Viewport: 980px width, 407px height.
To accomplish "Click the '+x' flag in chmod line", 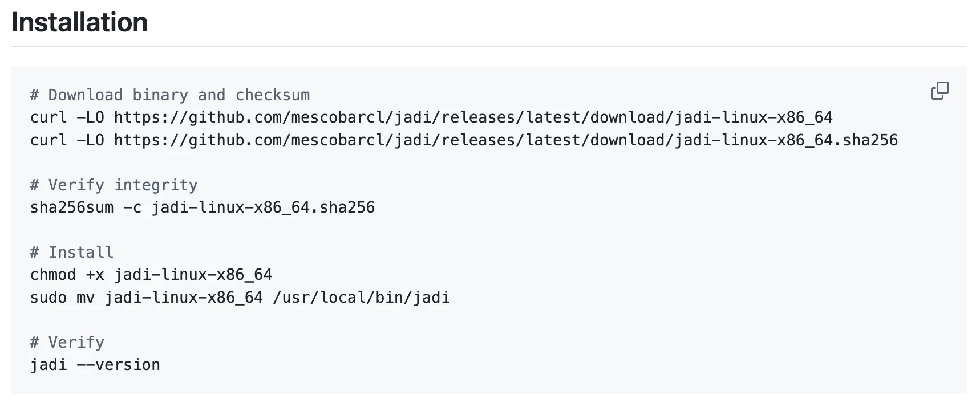I will [x=95, y=275].
